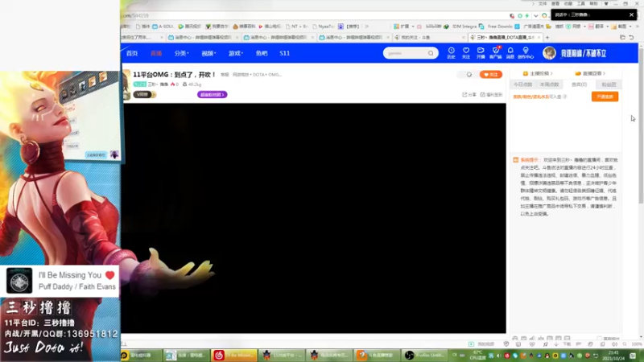Viewport: 644px width, 362px height.
Task: Click the search magnifier icon
Action: 431,53
